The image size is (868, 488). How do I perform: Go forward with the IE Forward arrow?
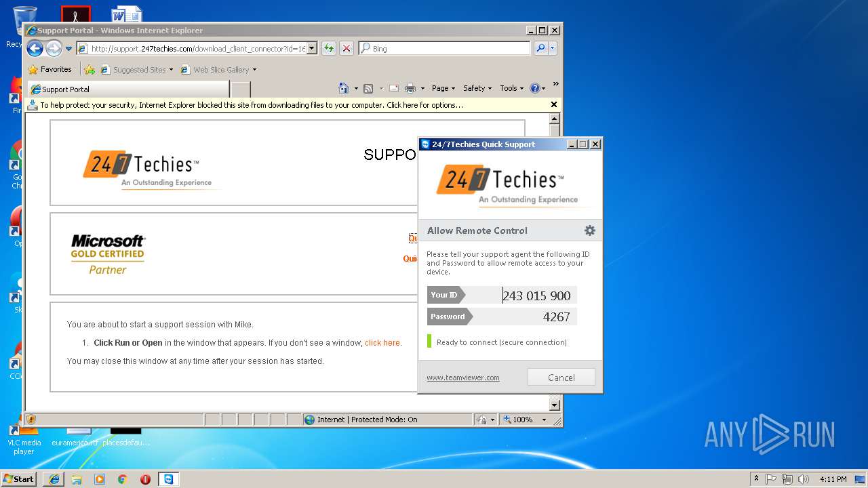click(x=54, y=48)
